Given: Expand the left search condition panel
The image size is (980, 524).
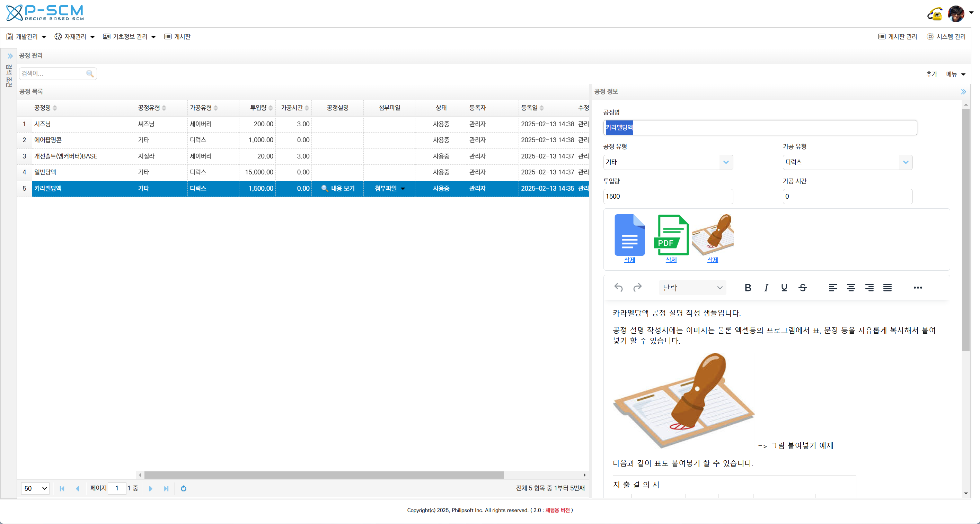Looking at the screenshot, I should tap(10, 56).
